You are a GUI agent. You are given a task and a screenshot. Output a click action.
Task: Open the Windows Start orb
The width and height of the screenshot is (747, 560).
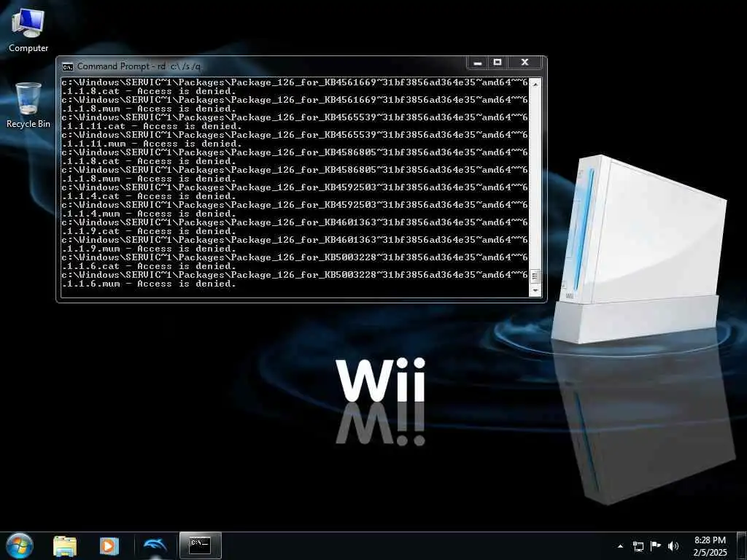[x=20, y=545]
